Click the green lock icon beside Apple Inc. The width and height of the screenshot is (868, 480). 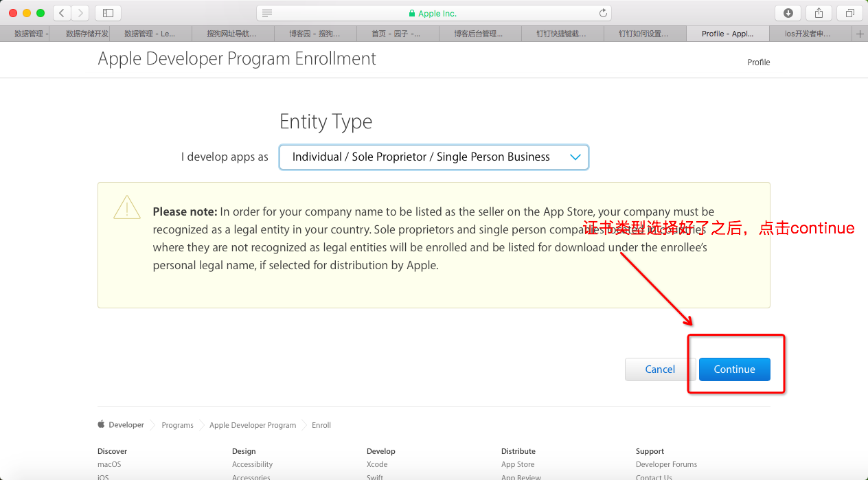[412, 13]
